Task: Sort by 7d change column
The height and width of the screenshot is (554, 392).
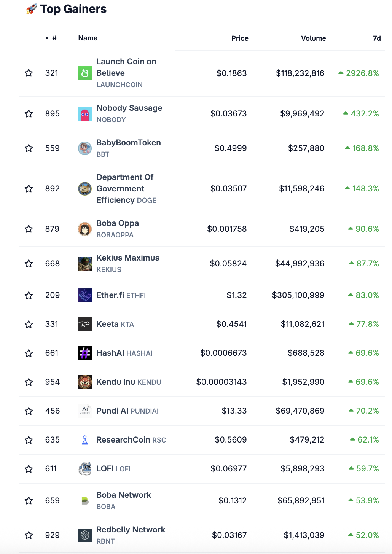Action: click(377, 38)
